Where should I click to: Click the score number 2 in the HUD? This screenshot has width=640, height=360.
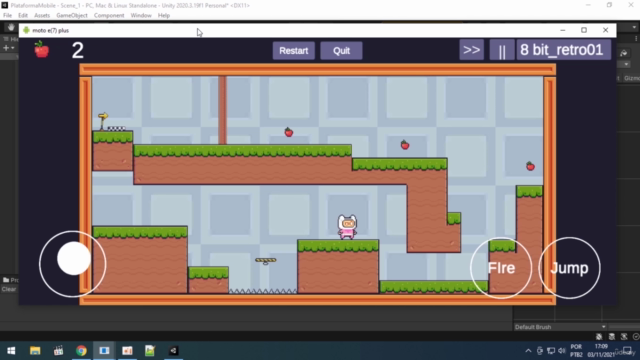pyautogui.click(x=78, y=50)
